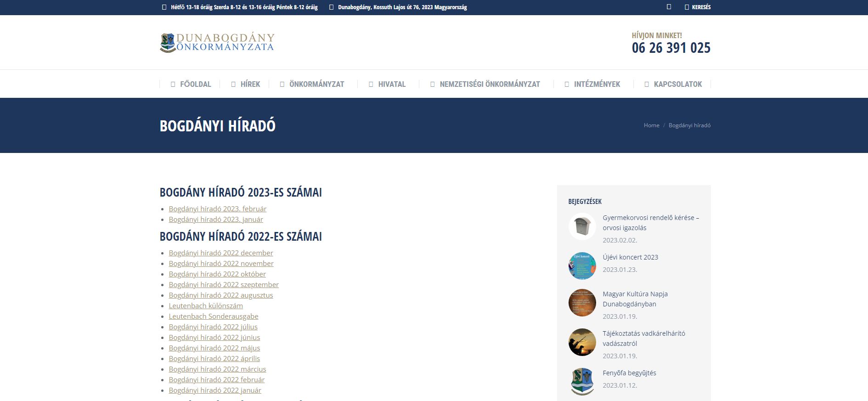868x401 pixels.
Task: Open Tájékoztatás vadkárelhárító vadászatról post
Action: 644,339
